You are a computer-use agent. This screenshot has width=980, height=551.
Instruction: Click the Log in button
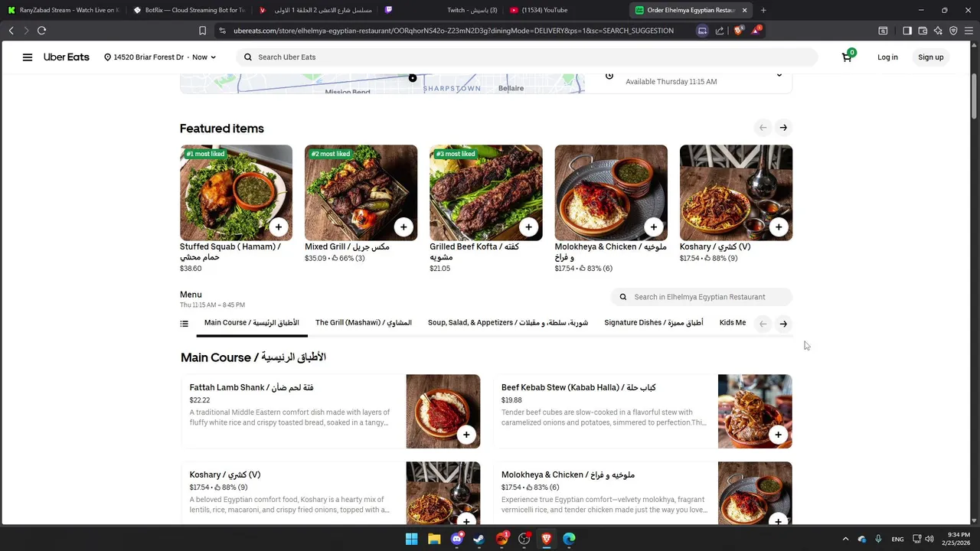click(x=887, y=57)
